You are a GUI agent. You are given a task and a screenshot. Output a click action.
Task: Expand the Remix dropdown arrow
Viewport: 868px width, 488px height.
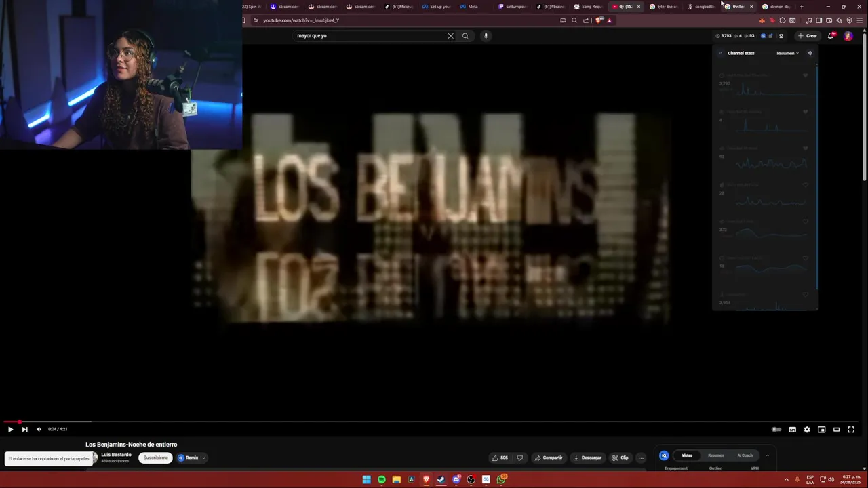pyautogui.click(x=203, y=457)
